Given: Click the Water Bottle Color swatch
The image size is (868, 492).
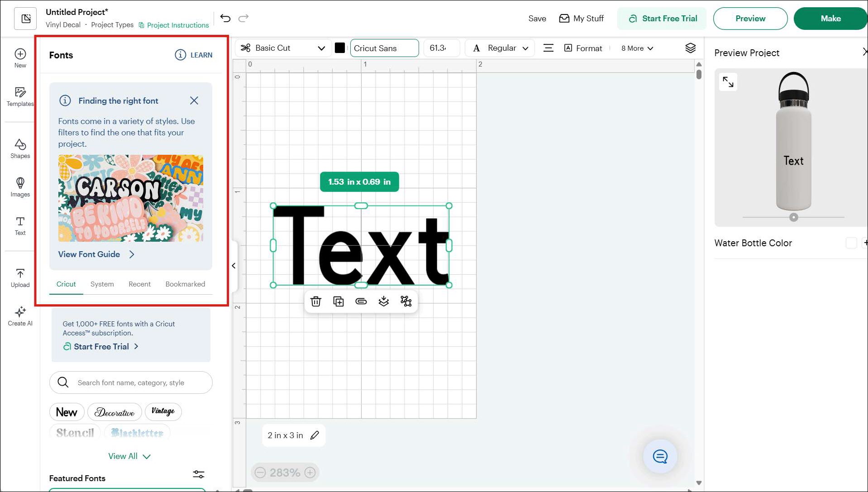Looking at the screenshot, I should pyautogui.click(x=851, y=243).
